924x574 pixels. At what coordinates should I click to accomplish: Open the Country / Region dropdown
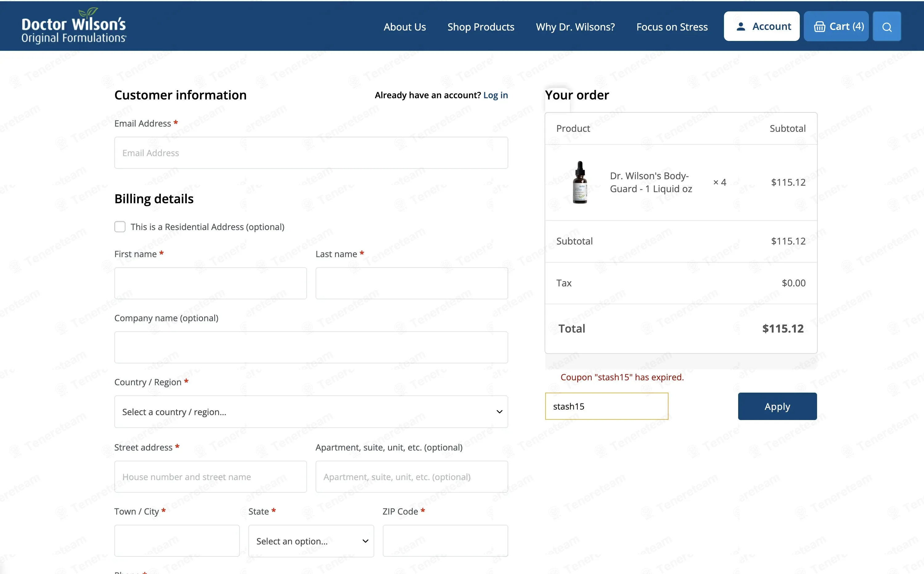311,412
